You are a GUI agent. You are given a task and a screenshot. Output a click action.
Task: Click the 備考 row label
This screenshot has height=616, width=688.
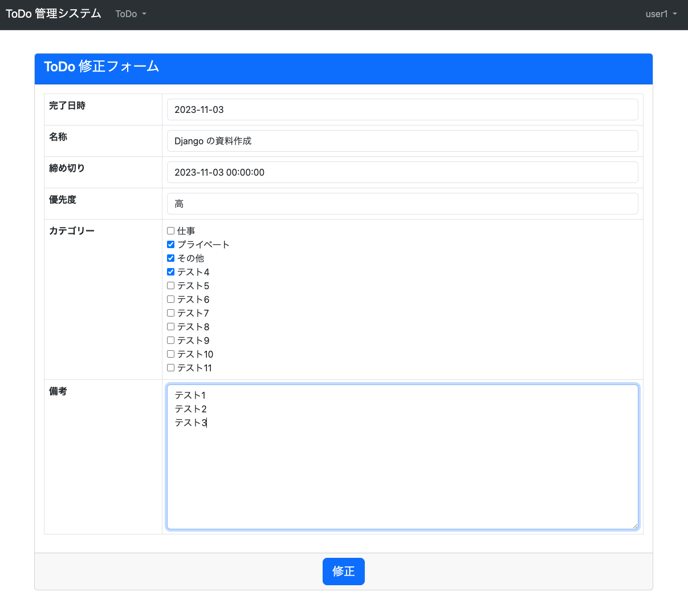tap(58, 391)
